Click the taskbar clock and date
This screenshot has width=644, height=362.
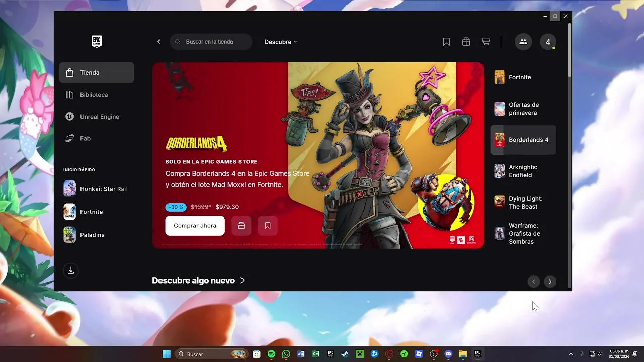tap(619, 354)
